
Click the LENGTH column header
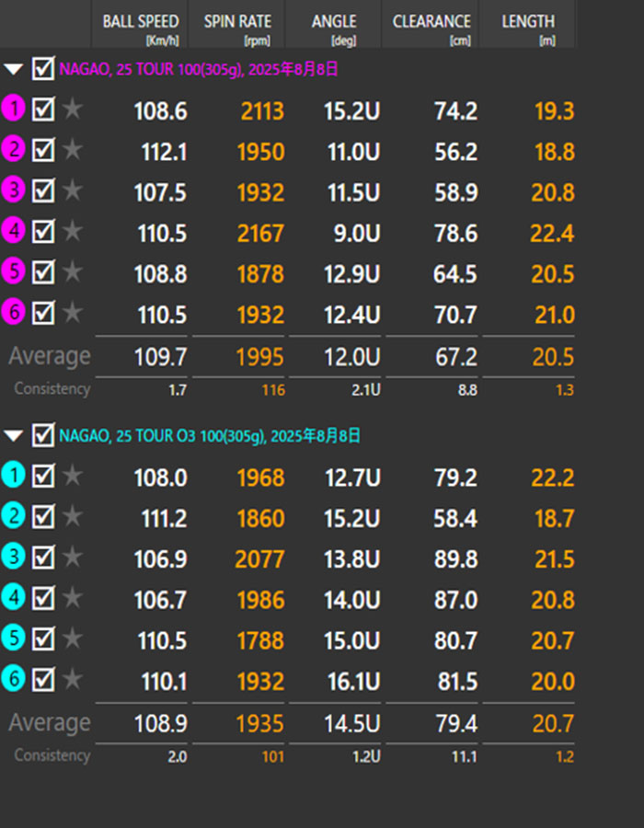(528, 23)
